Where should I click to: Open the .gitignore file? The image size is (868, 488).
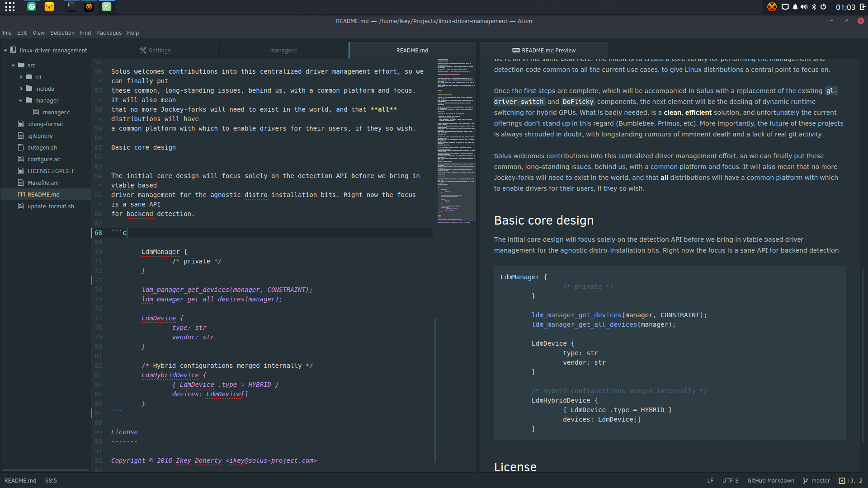[40, 136]
